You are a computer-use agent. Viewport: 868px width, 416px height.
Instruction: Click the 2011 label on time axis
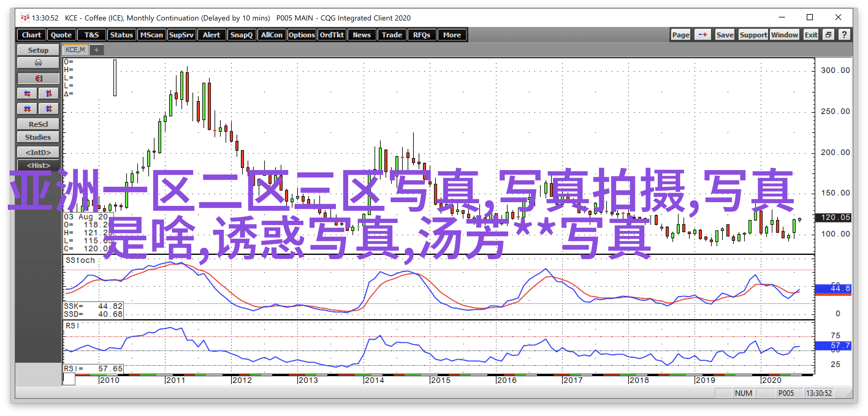click(x=175, y=380)
